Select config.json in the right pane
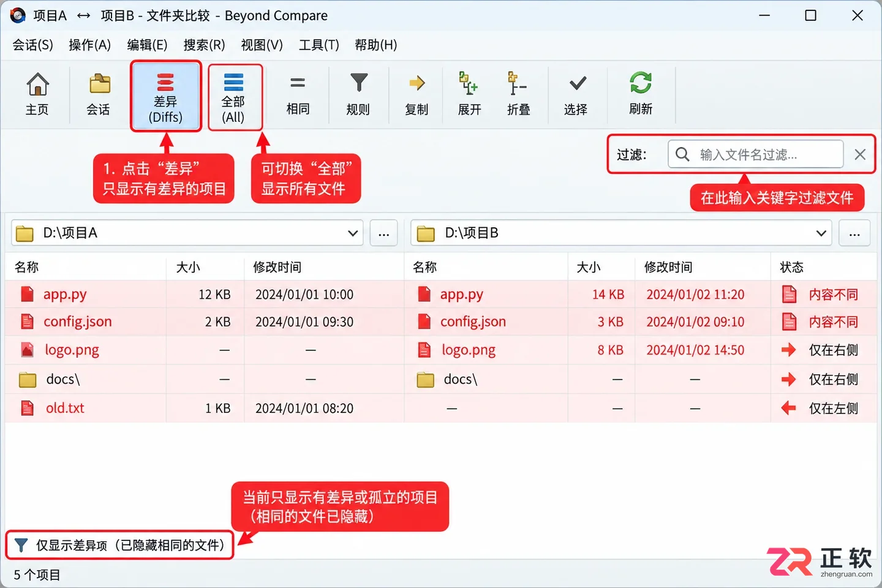The image size is (882, 588). point(473,322)
